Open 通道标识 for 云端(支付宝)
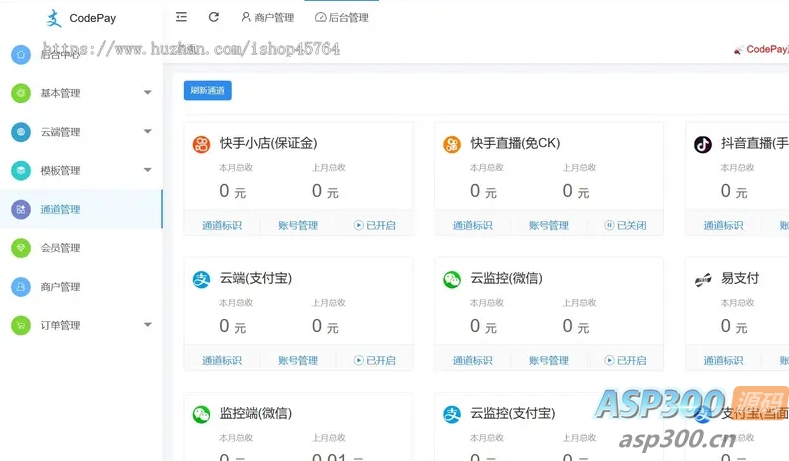 (x=222, y=360)
